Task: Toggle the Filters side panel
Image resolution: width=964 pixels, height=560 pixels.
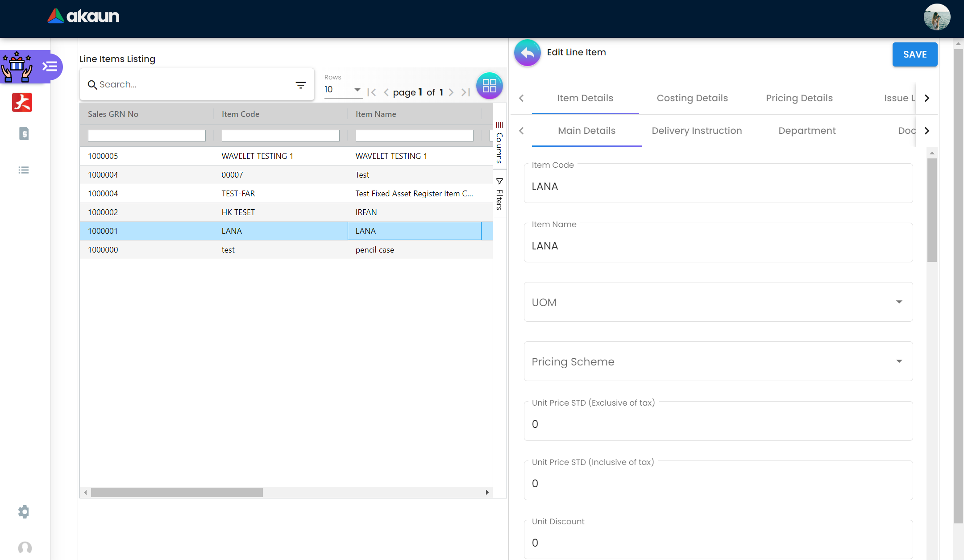Action: coord(499,194)
